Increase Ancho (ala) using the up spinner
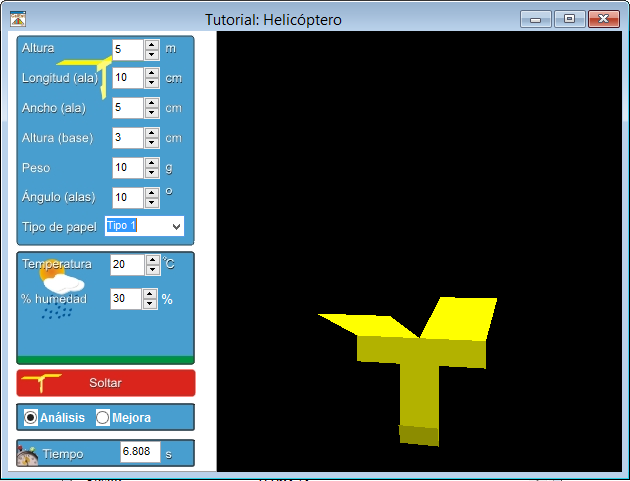This screenshot has width=630, height=481. pyautogui.click(x=151, y=103)
